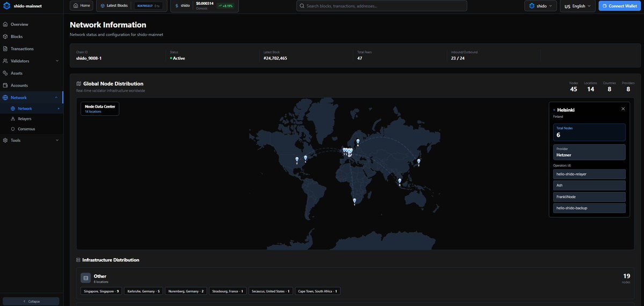
Task: Go to Blocks in the sidebar
Action: click(x=32, y=37)
